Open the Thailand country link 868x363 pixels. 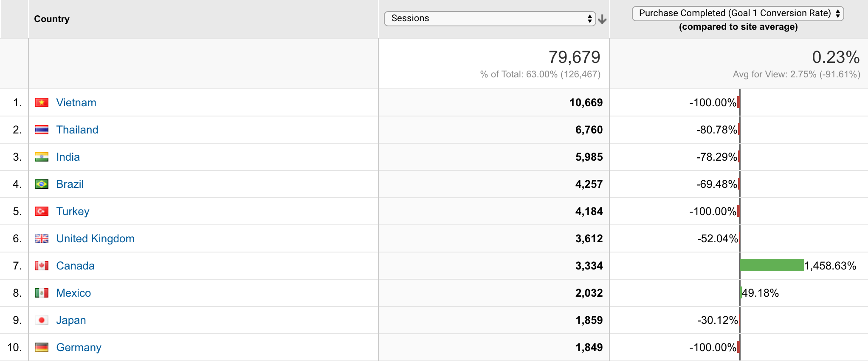pos(77,130)
